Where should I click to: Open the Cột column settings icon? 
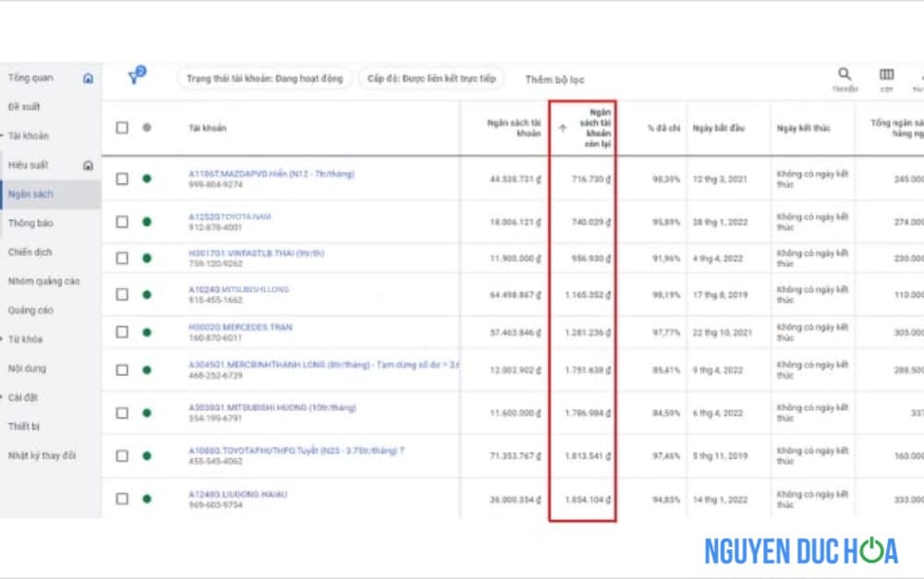click(x=886, y=75)
